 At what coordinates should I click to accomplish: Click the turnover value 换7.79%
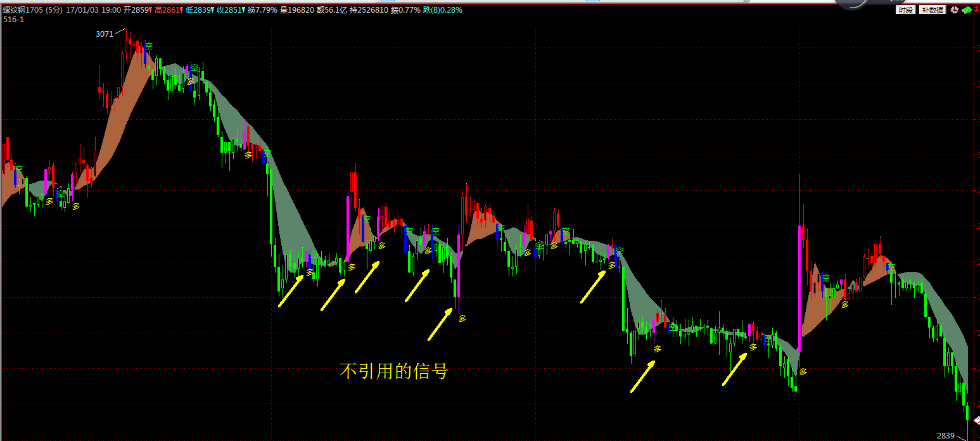[262, 10]
